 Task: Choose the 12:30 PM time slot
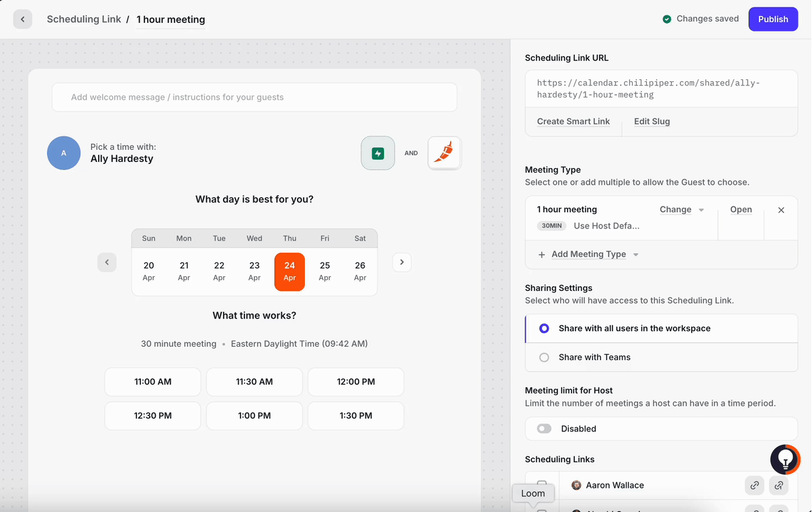153,416
